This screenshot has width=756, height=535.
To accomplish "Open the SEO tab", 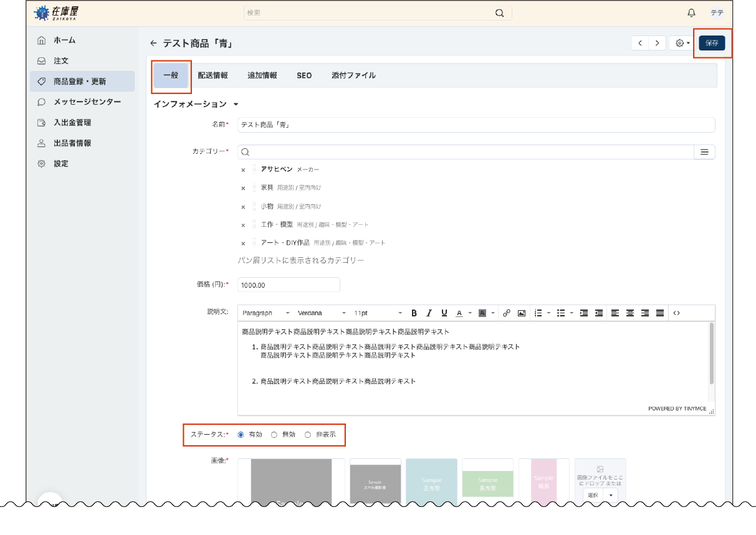I will coord(304,75).
